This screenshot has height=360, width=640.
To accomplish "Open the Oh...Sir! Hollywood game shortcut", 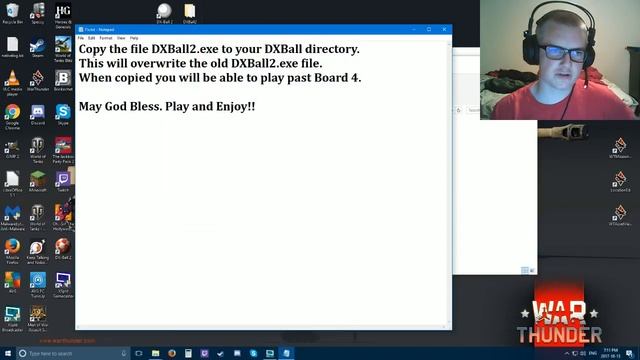I will tap(63, 218).
